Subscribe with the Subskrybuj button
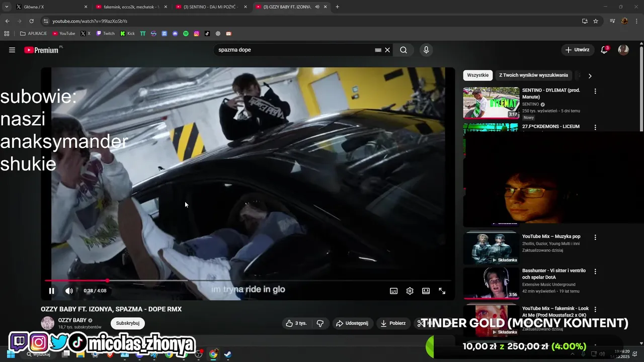 [128, 323]
